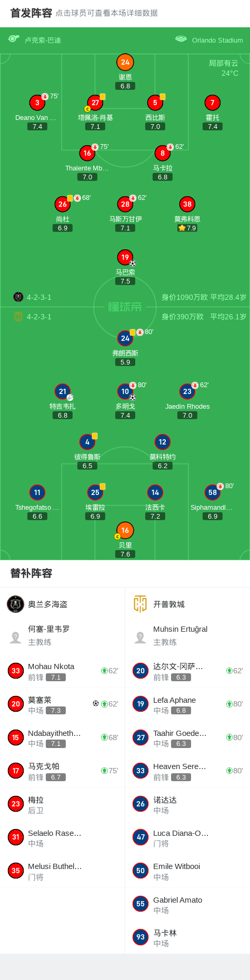Click captain 塔佩洛-肖基 number 27 icon
This screenshot has width=250, height=980.
pyautogui.click(x=95, y=103)
